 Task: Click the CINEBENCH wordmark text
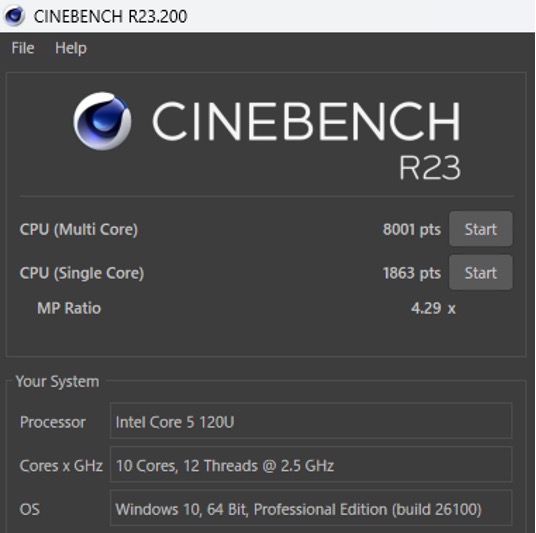(306, 121)
